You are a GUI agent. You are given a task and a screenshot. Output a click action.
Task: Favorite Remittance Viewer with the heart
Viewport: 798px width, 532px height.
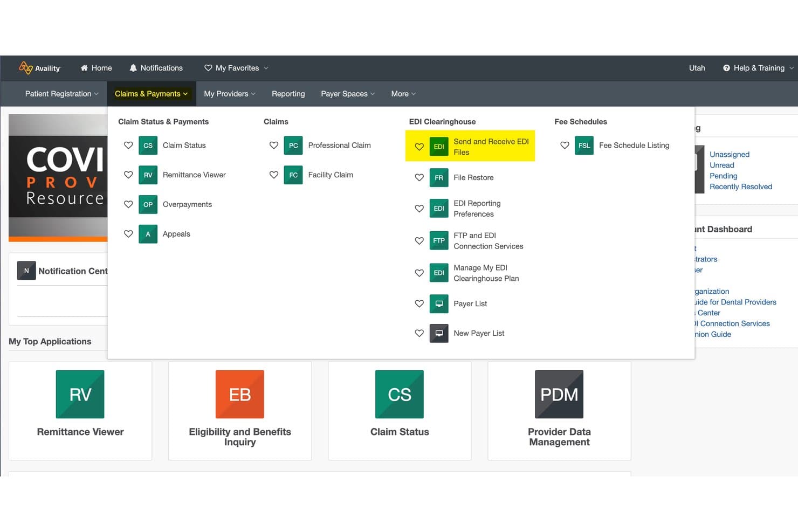pos(128,175)
